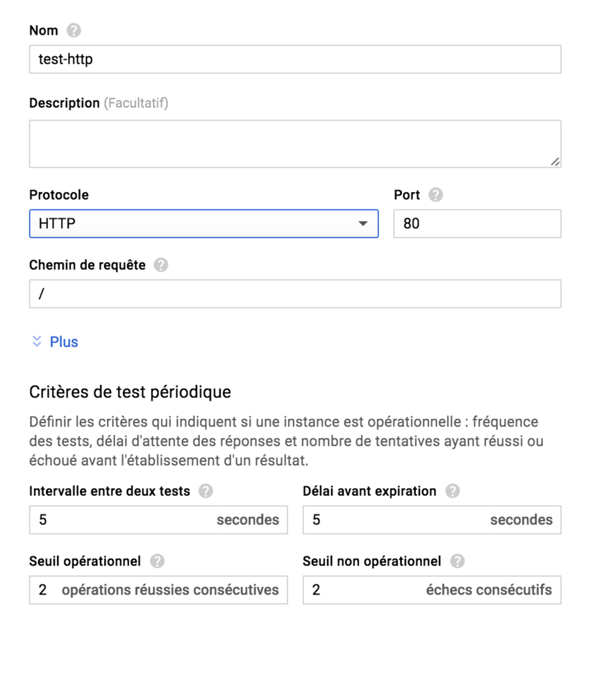Click the Seuil non opérationnel help icon
The width and height of the screenshot is (604, 700).
click(458, 561)
